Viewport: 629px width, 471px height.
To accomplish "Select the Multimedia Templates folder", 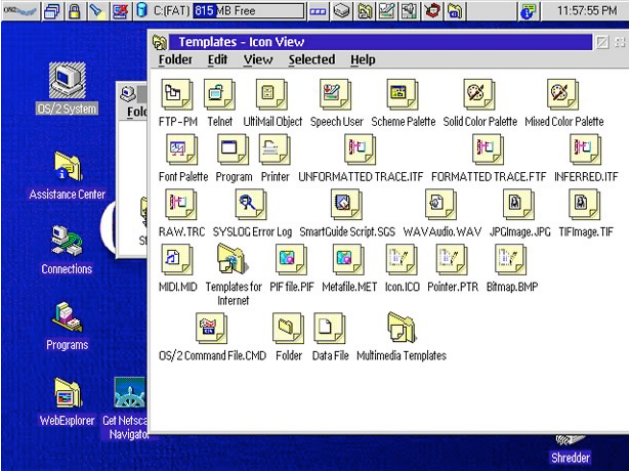I will tap(402, 328).
